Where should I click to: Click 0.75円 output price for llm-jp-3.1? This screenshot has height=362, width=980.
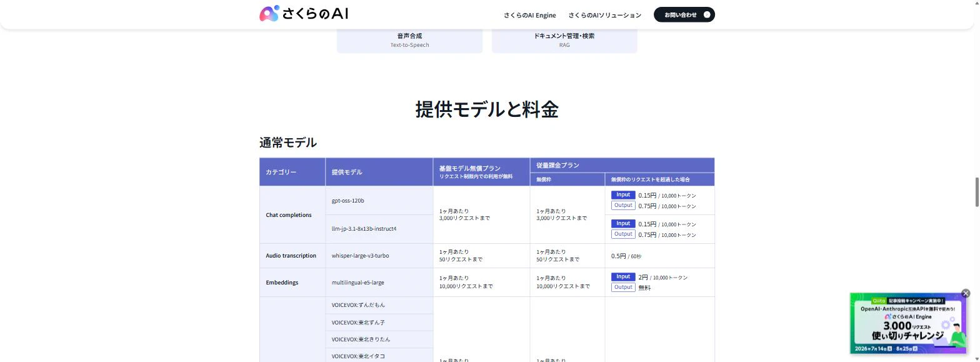pos(667,235)
